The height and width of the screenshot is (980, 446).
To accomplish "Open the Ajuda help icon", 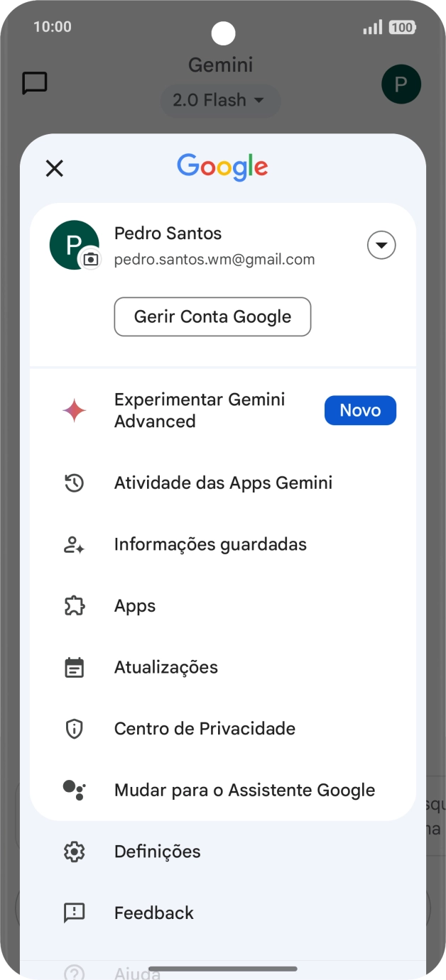I will 73,971.
